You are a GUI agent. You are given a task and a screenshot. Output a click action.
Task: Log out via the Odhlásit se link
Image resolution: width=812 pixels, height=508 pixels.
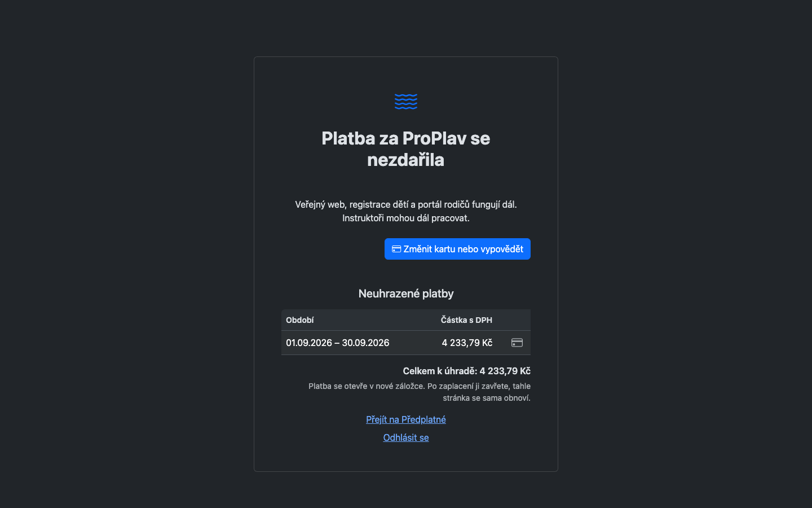(406, 437)
